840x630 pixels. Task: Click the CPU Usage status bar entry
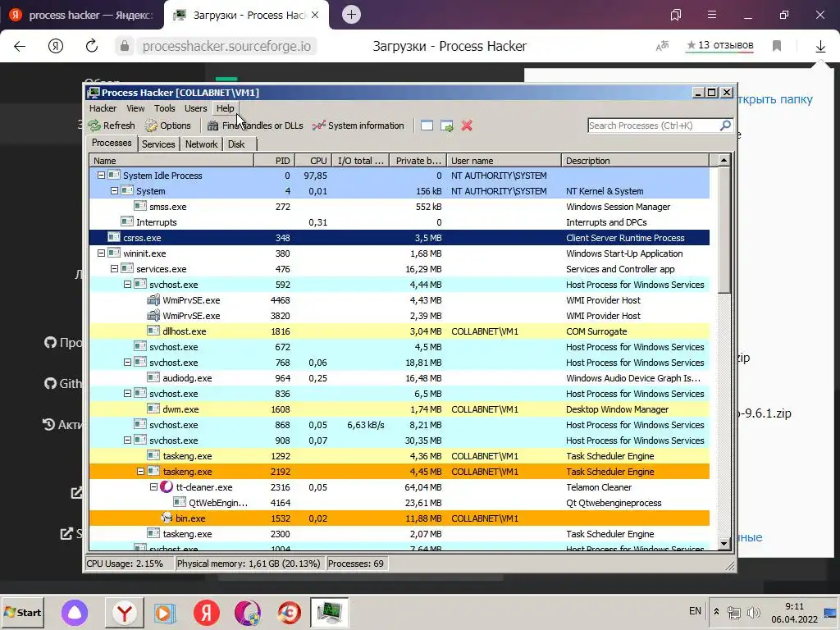(129, 564)
